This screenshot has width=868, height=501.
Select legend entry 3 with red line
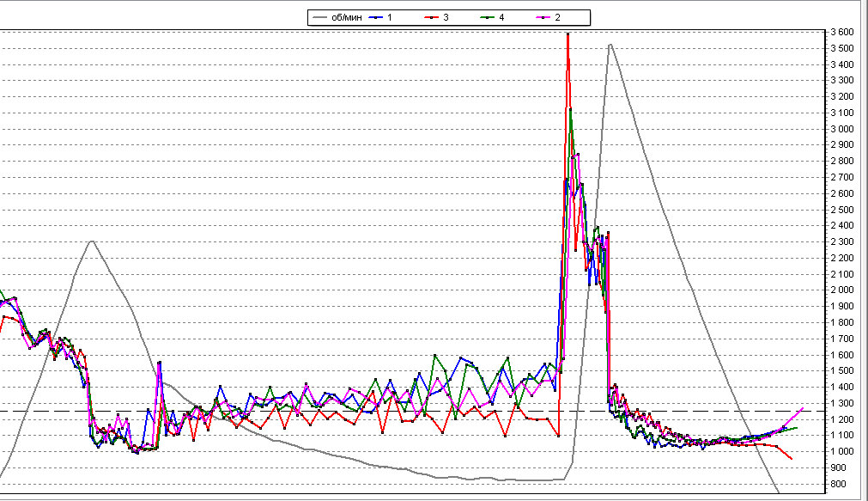point(437,18)
